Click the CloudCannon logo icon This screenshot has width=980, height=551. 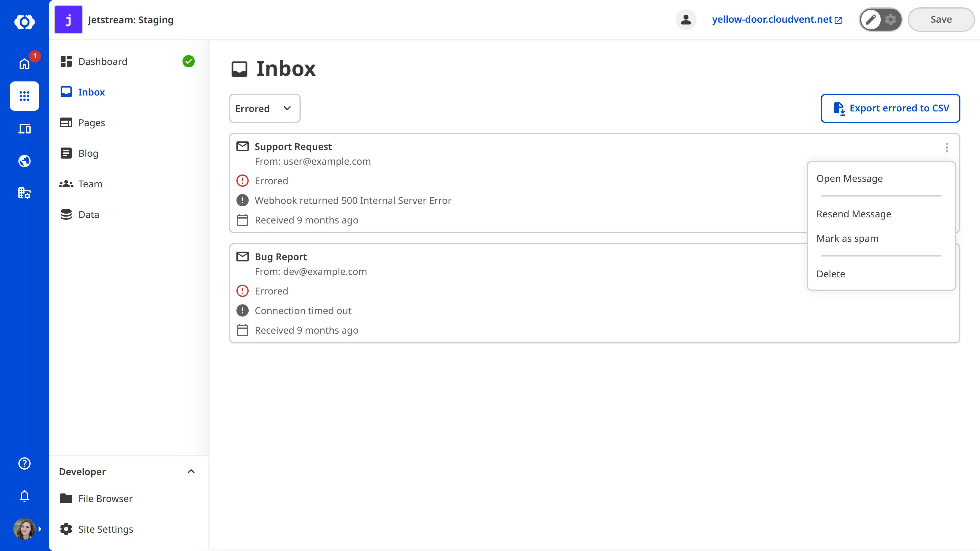[x=24, y=22]
